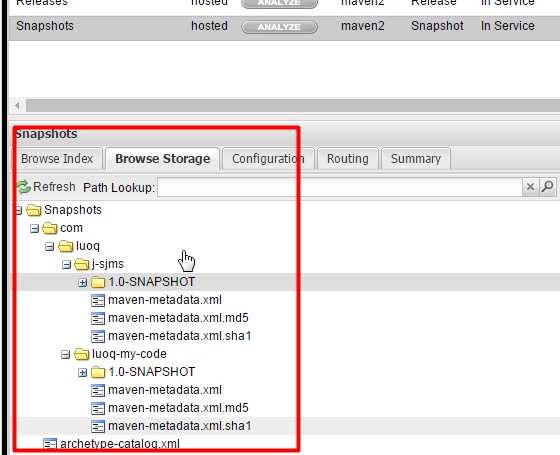Screen dimensions: 560x455
Task: Expand the 1.0-SNAPSHOT folder under j-sjms
Action: (x=82, y=282)
